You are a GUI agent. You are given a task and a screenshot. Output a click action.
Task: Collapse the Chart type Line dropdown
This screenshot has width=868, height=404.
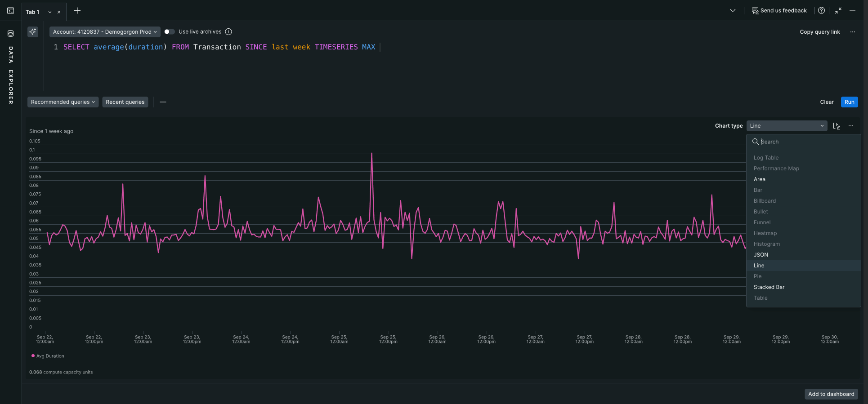(786, 126)
